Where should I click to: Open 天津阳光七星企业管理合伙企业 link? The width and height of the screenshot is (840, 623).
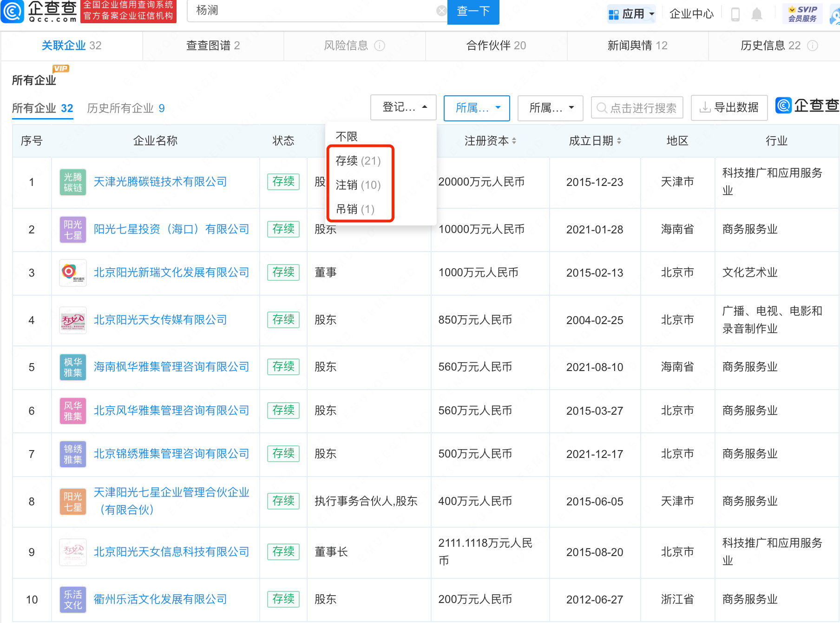click(x=171, y=501)
